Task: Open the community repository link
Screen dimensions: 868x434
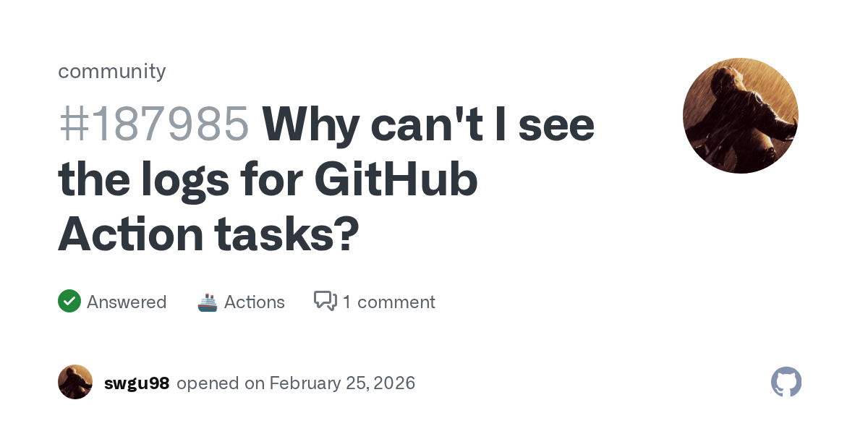Action: [x=112, y=71]
